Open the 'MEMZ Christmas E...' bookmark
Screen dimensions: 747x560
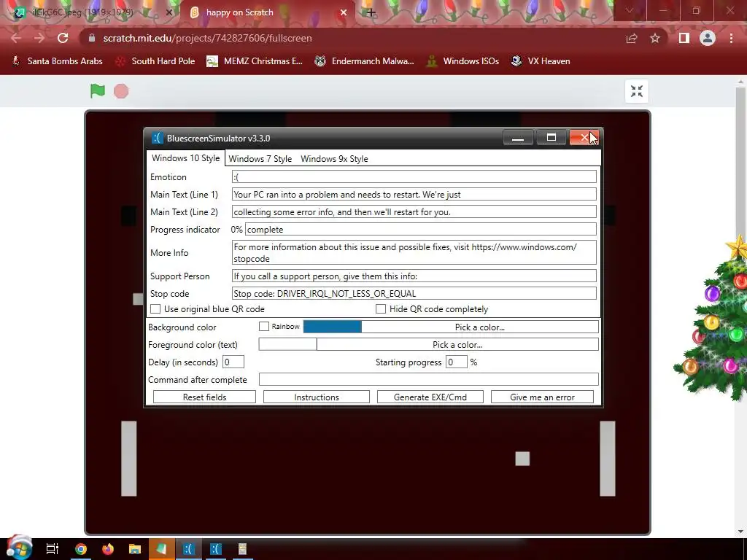[x=255, y=61]
